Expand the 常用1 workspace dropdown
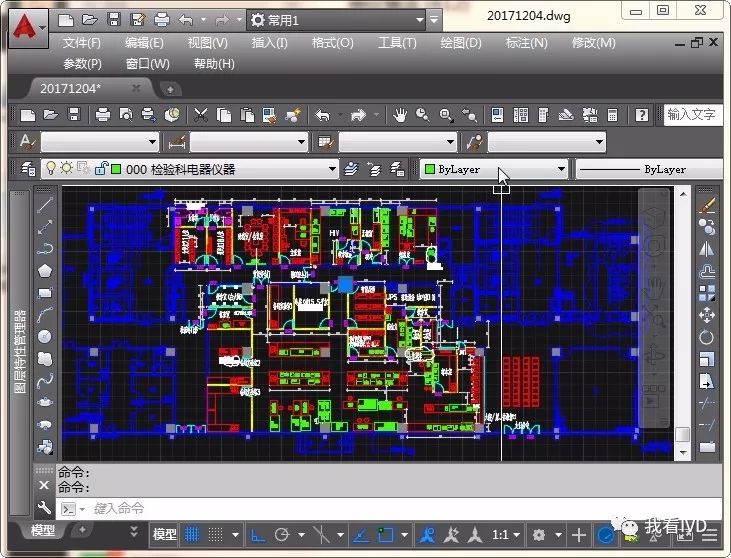The width and height of the screenshot is (731, 558). [x=433, y=20]
